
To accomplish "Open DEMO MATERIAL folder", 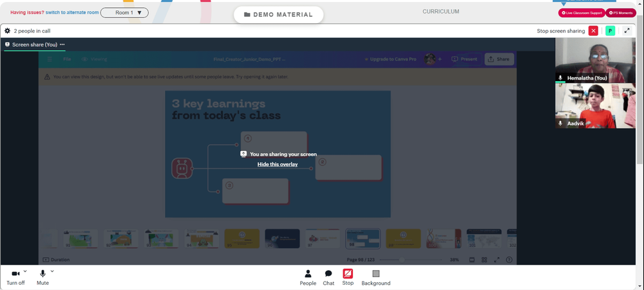I will point(278,14).
